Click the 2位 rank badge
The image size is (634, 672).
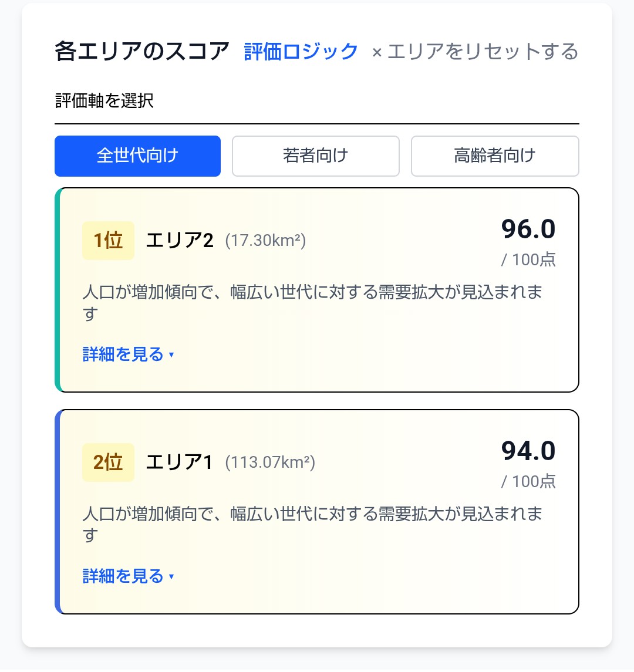pos(108,462)
